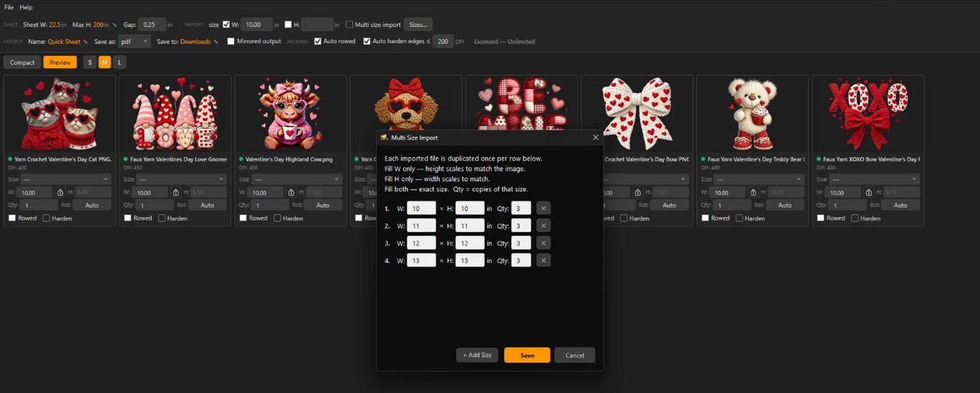Toggle aspect lock on XOXO Bow card

pos(868,193)
